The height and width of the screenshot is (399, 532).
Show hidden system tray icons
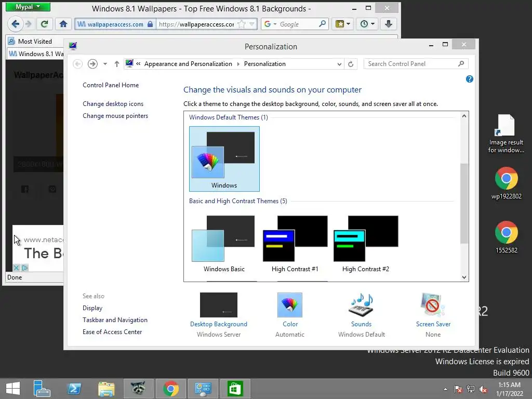(445, 389)
